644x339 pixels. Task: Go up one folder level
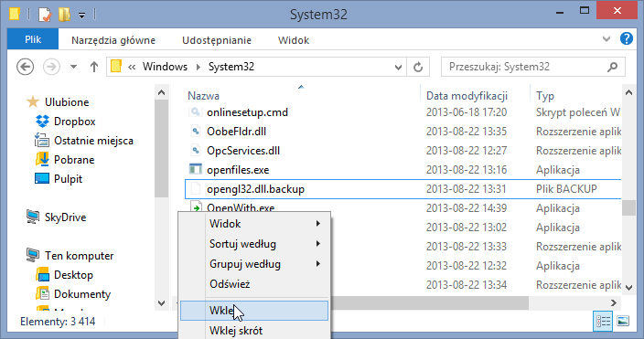(94, 67)
